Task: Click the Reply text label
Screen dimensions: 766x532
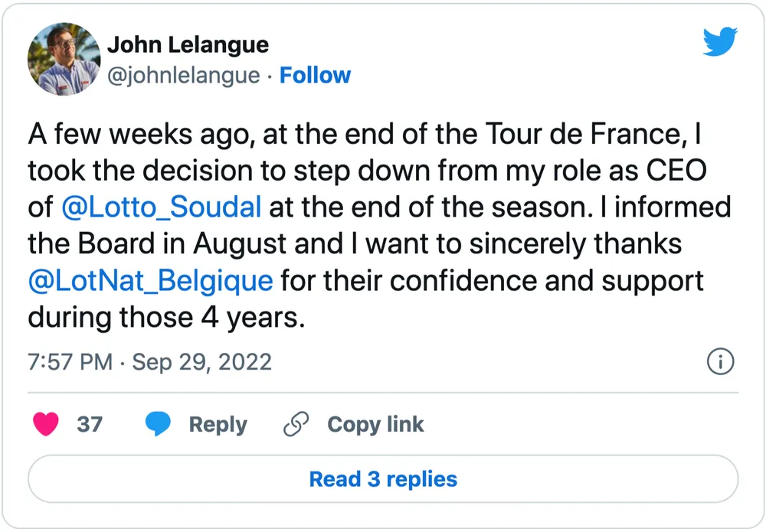Action: coord(218,424)
